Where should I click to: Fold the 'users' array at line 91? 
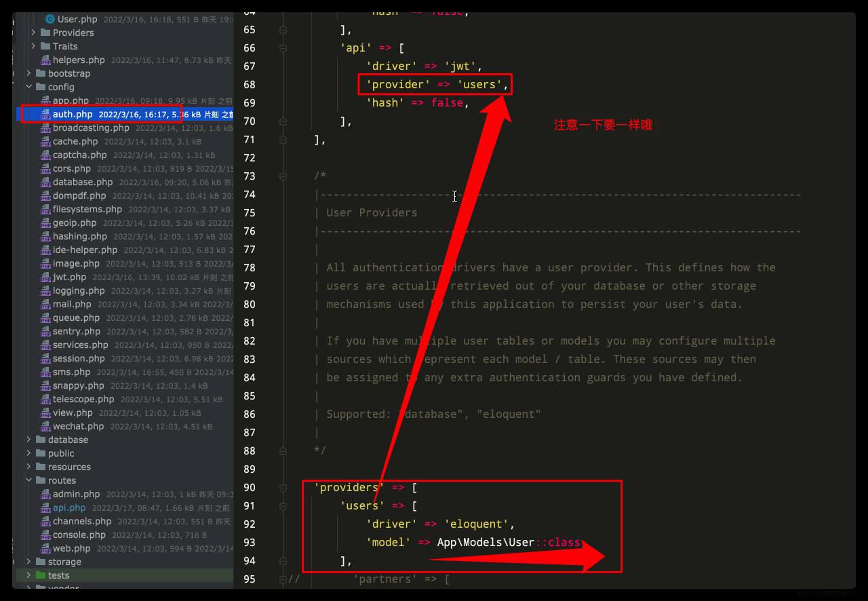click(x=283, y=506)
